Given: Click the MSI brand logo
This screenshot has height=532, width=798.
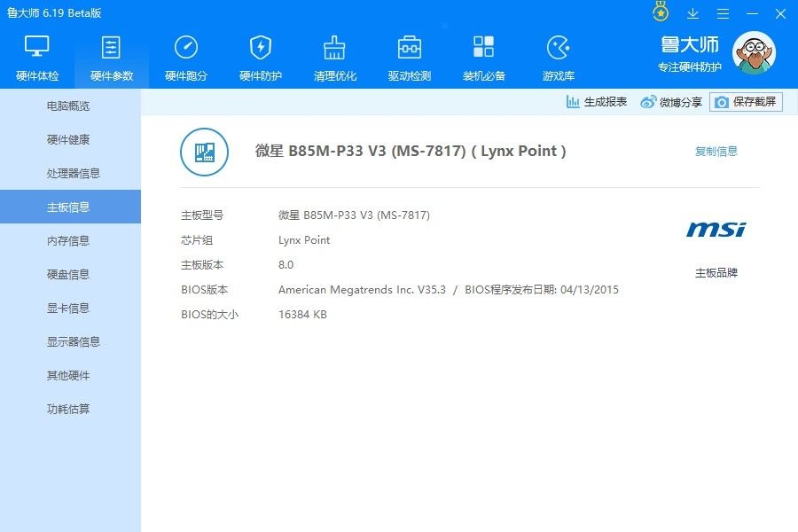Looking at the screenshot, I should pos(716,229).
